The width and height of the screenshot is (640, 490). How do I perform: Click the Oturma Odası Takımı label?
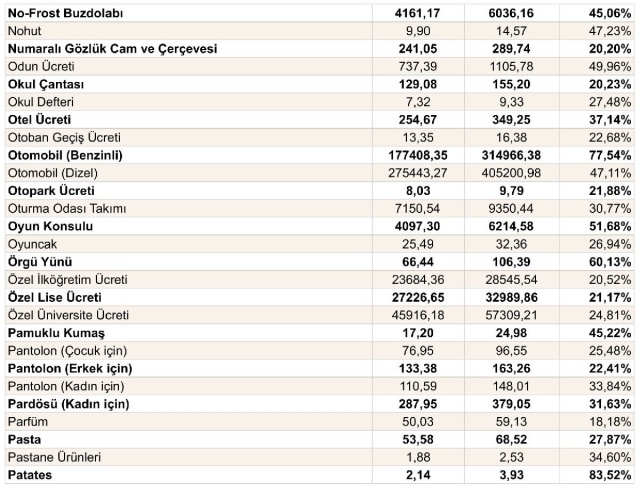tap(67, 209)
